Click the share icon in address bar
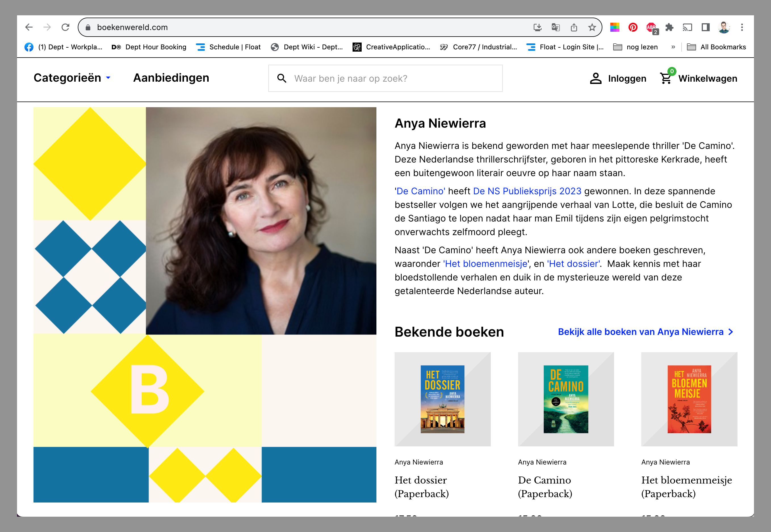 574,27
